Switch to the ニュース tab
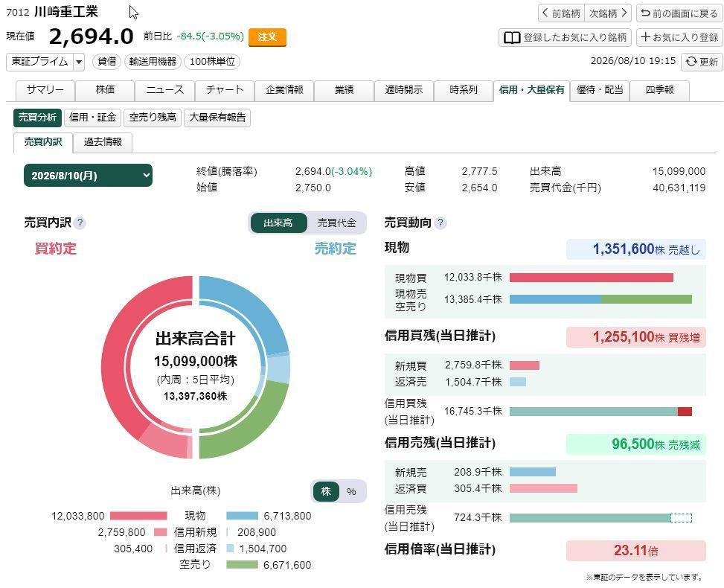This screenshot has width=724, height=588. (x=165, y=90)
